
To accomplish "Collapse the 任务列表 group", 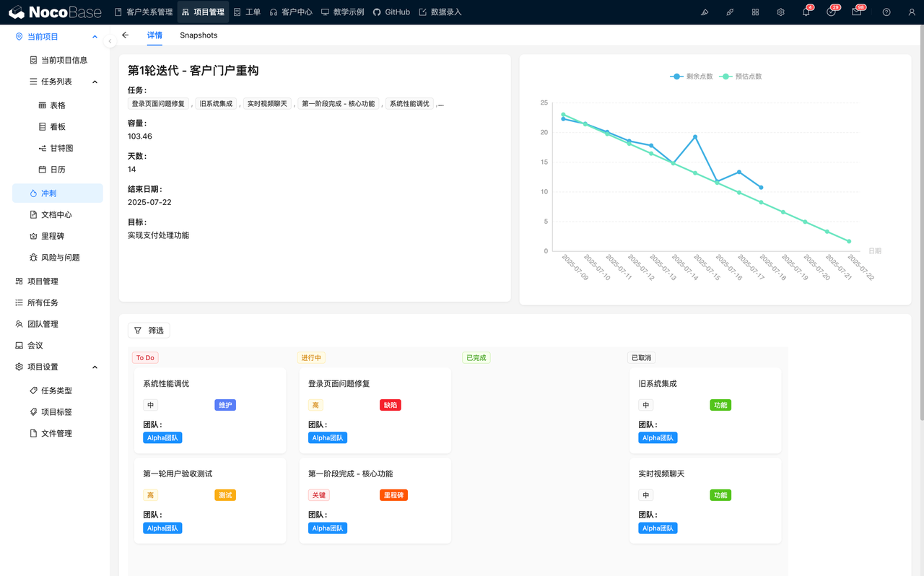I will point(95,82).
